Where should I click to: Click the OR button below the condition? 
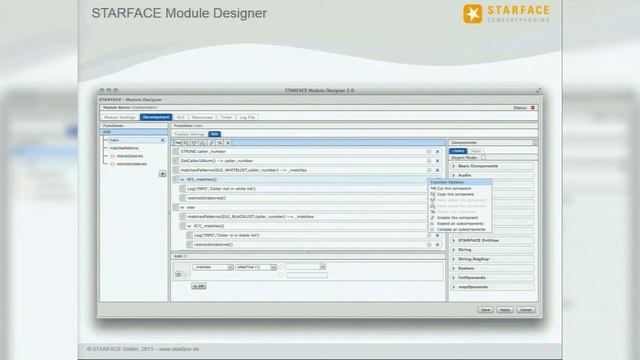coord(199,286)
